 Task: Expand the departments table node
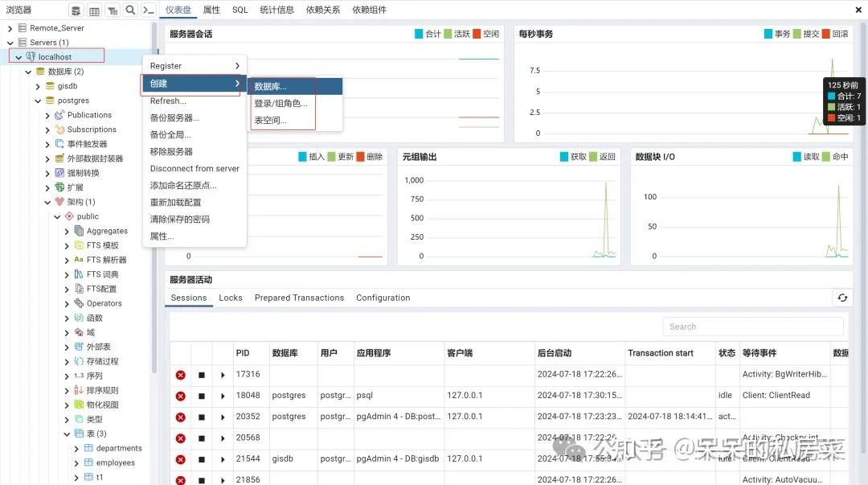tap(76, 449)
